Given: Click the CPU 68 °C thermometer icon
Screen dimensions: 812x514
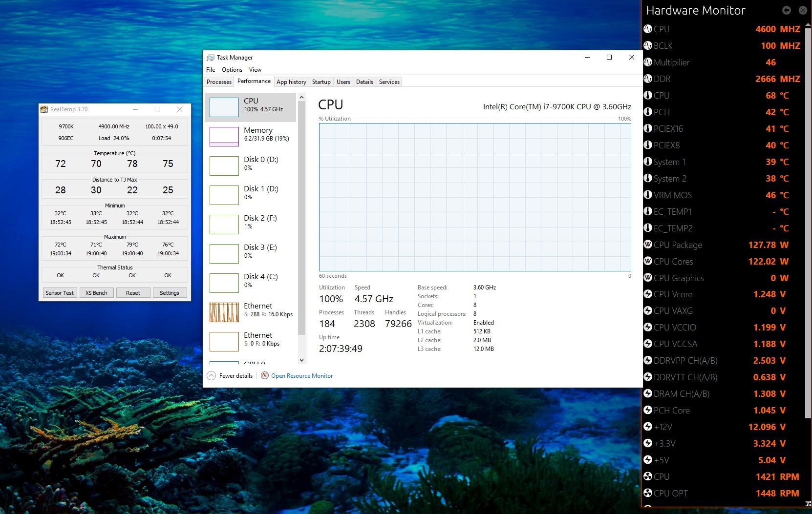Looking at the screenshot, I should 648,96.
